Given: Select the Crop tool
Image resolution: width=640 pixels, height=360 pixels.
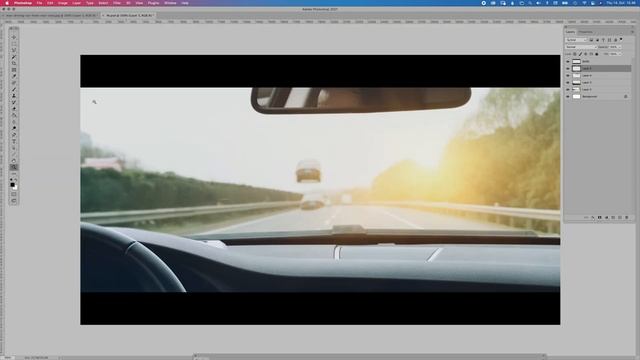Looking at the screenshot, I should click(x=14, y=63).
